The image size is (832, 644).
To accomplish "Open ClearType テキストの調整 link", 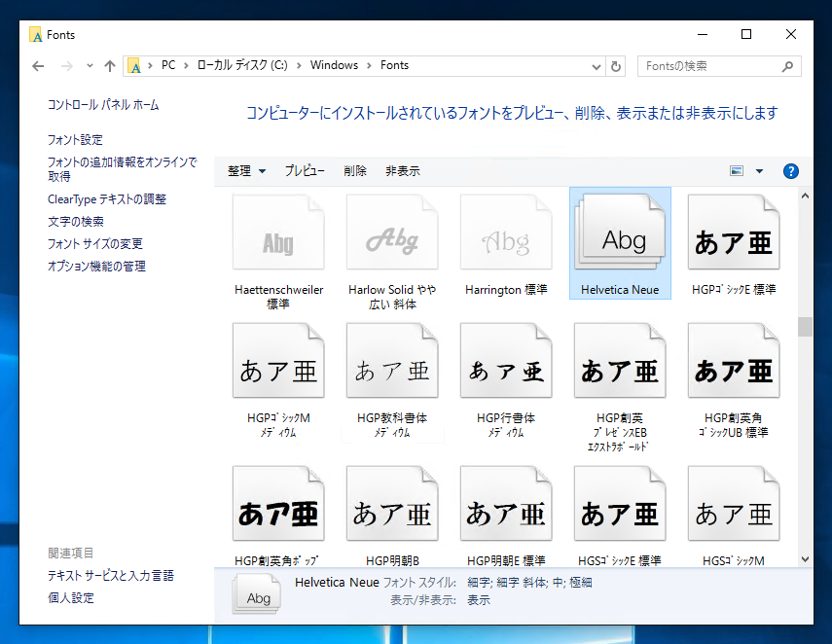I will [x=107, y=199].
